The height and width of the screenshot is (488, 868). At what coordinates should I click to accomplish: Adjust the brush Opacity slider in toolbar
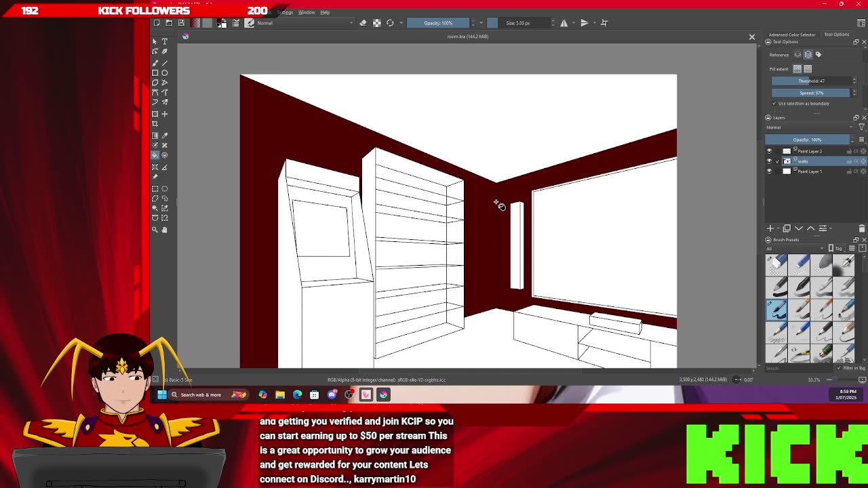[x=438, y=23]
